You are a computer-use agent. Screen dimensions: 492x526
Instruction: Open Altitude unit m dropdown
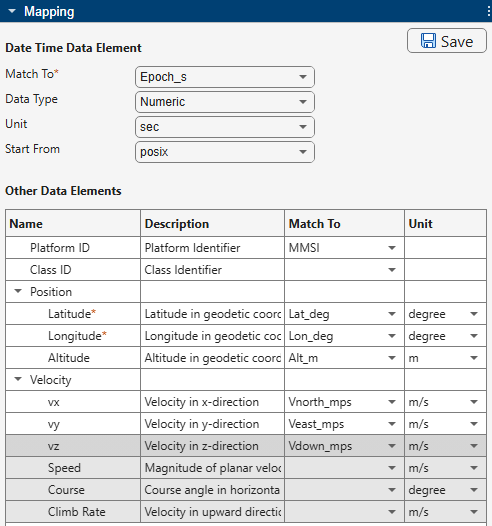coord(445,358)
